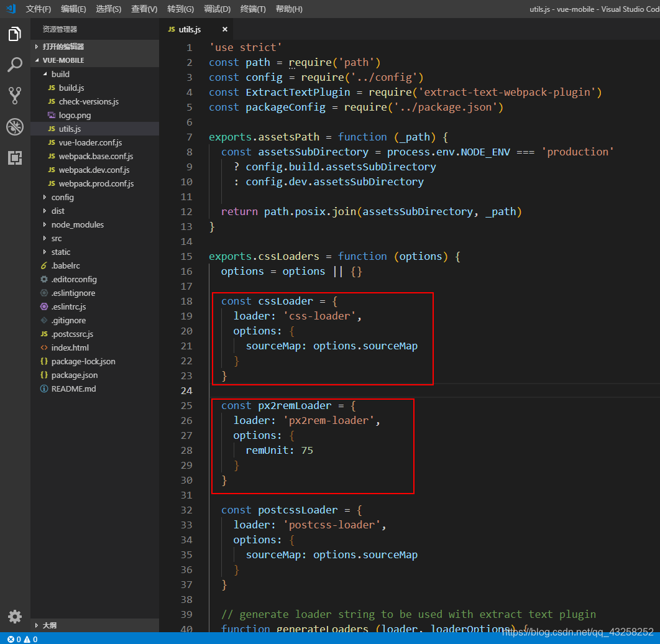Image resolution: width=660 pixels, height=644 pixels.
Task: Open the 调试(D) menu
Action: 216,9
